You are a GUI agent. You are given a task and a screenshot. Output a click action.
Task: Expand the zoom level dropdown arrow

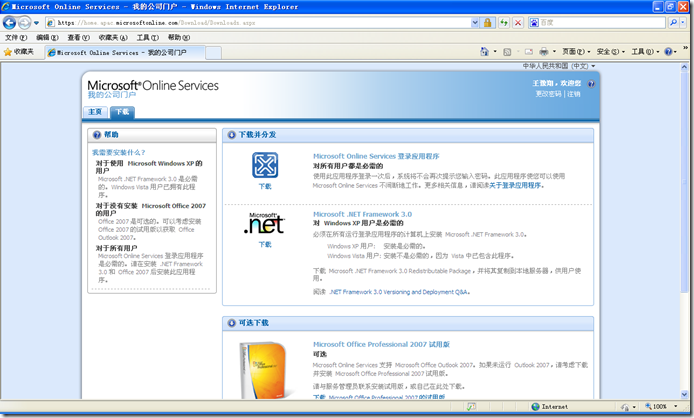(x=675, y=406)
